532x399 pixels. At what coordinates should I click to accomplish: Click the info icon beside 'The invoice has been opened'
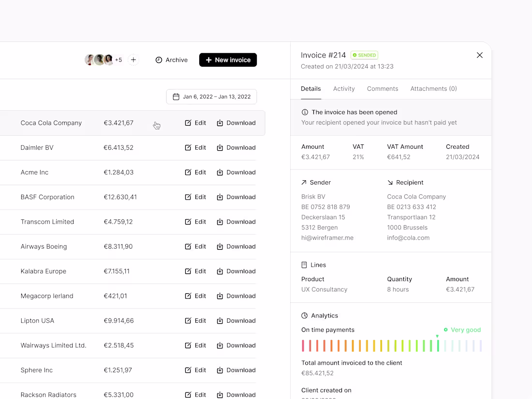click(304, 112)
